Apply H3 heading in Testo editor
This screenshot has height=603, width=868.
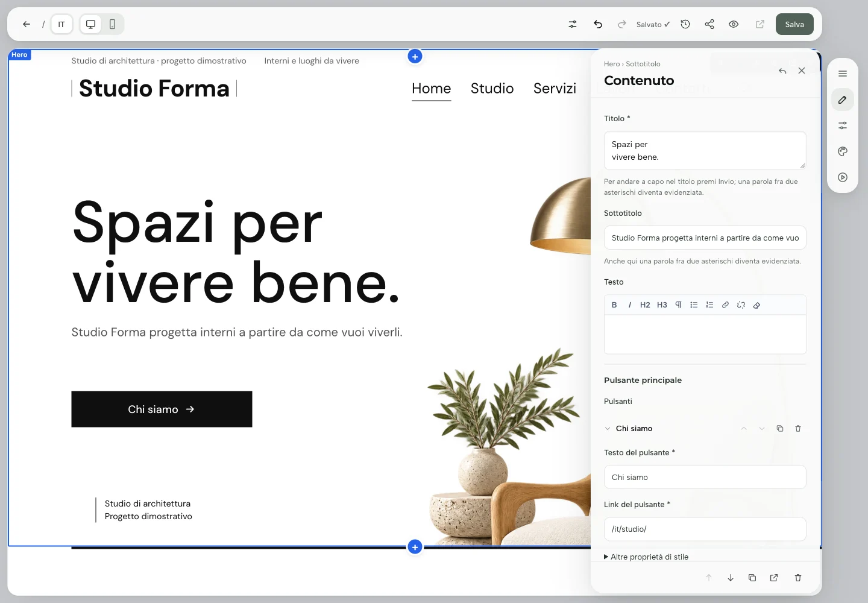(x=662, y=305)
